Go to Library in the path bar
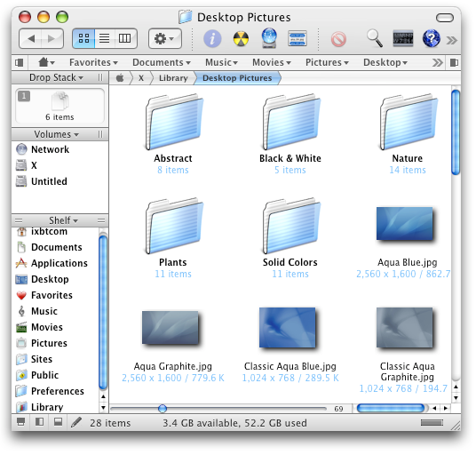Image resolution: width=476 pixels, height=455 pixels. [173, 78]
